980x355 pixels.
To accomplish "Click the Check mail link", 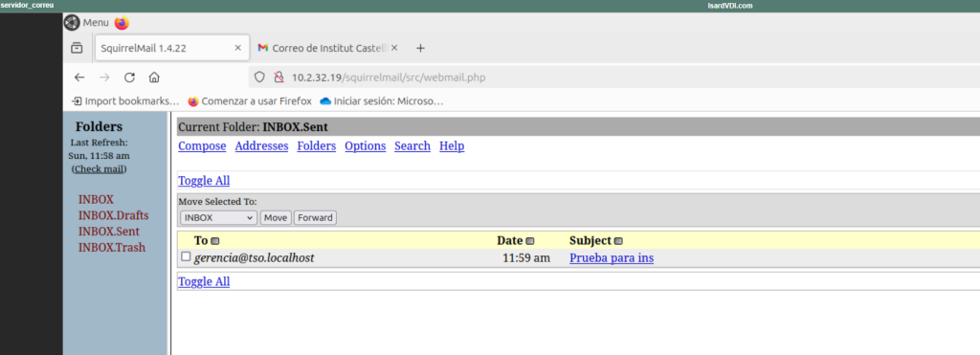I will 100,168.
